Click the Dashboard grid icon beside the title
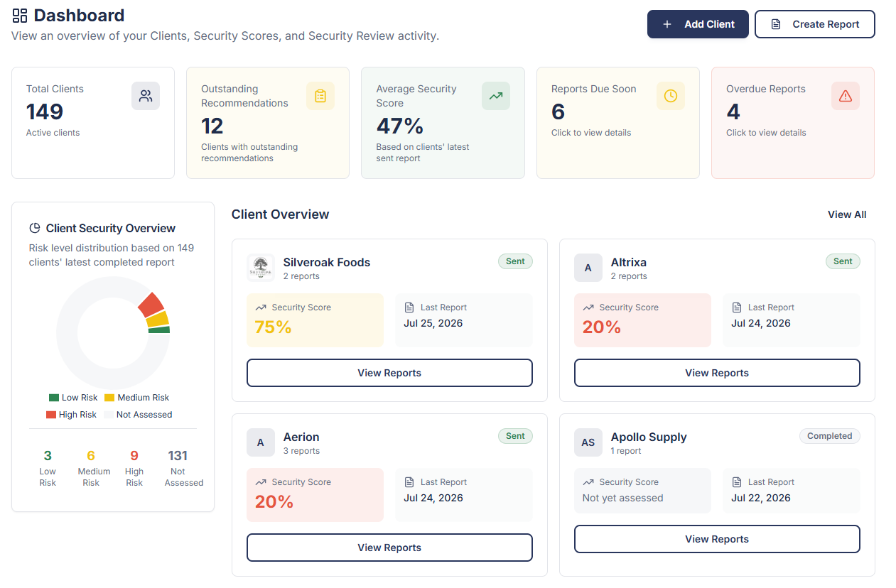The width and height of the screenshot is (896, 588). tap(20, 16)
